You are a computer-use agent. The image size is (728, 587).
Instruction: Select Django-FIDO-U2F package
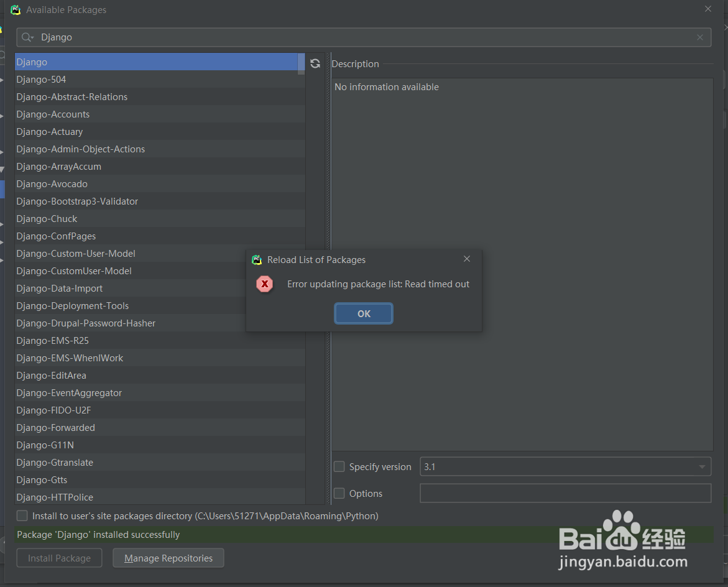(x=160, y=410)
